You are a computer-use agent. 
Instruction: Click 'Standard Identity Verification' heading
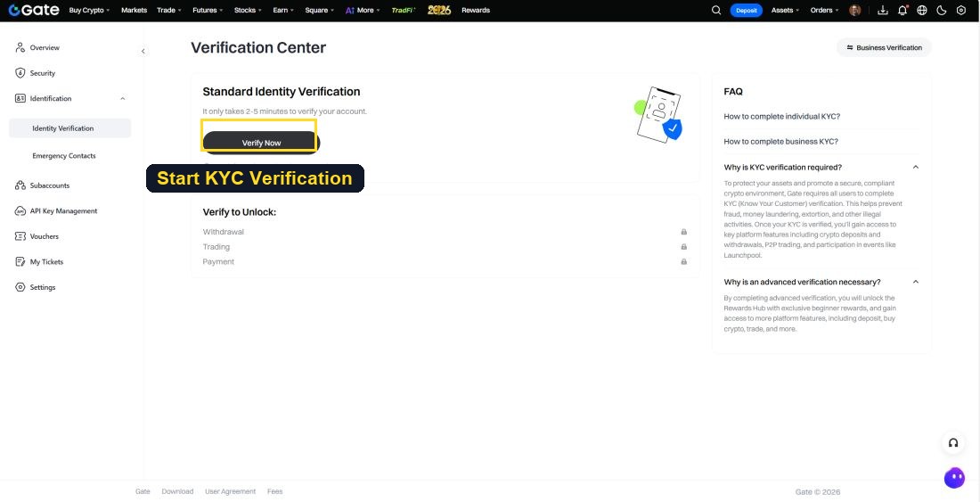pyautogui.click(x=282, y=91)
